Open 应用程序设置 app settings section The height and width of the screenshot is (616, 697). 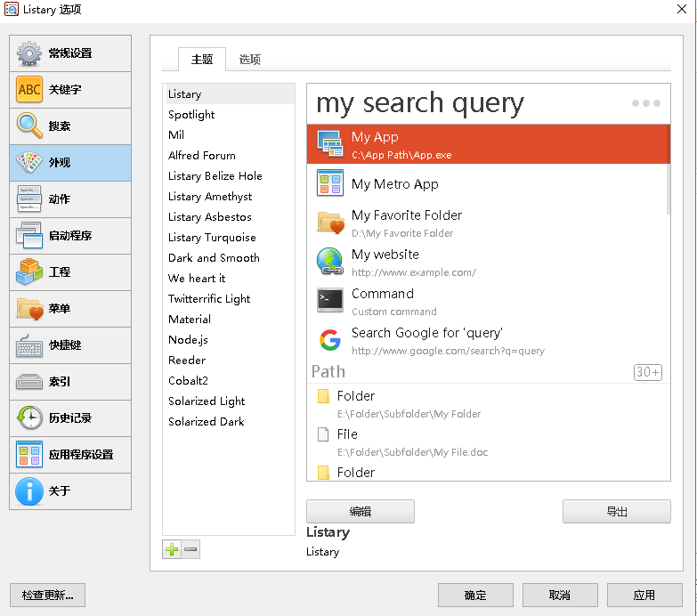click(x=70, y=454)
